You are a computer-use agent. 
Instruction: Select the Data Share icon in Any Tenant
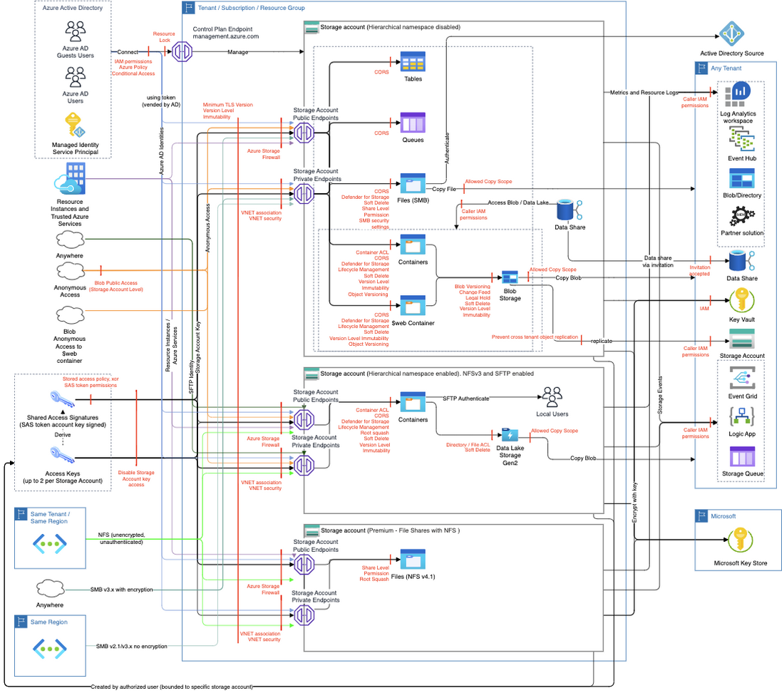pyautogui.click(x=742, y=262)
